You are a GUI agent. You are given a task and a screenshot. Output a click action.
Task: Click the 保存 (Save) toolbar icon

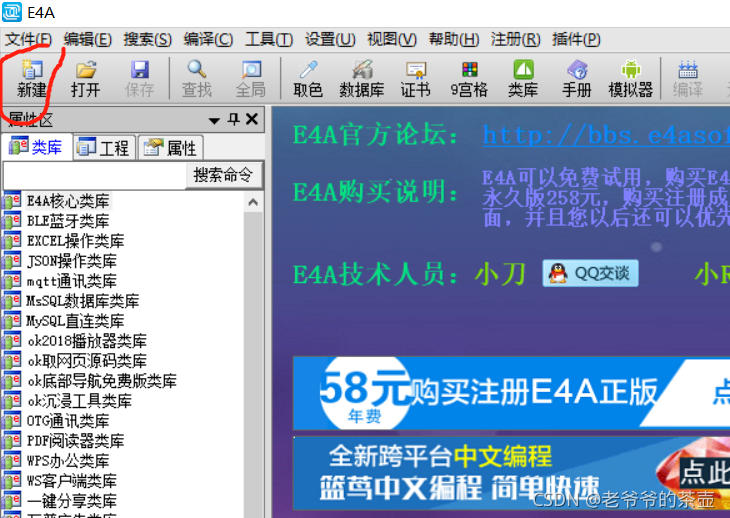(139, 79)
